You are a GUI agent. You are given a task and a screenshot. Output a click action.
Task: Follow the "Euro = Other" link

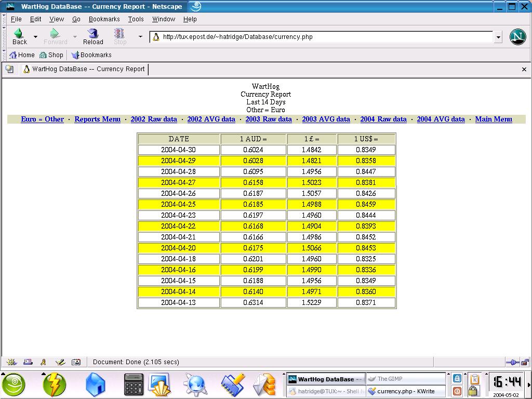click(x=42, y=119)
